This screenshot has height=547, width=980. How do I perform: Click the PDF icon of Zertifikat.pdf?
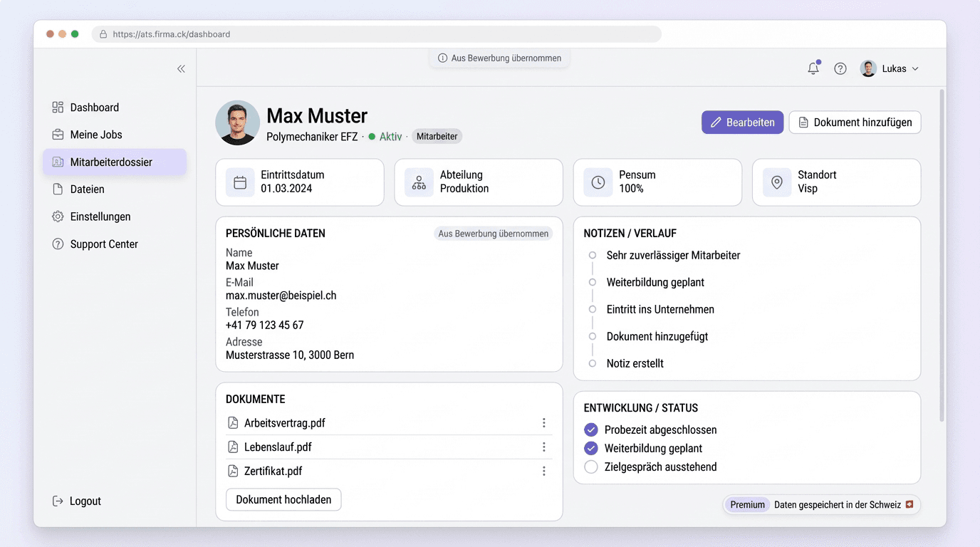[233, 471]
